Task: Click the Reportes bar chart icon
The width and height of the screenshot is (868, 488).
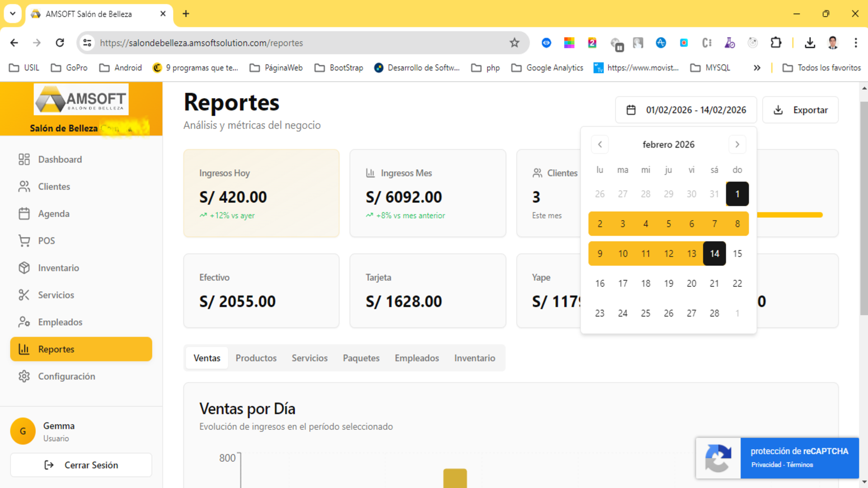Action: 24,349
